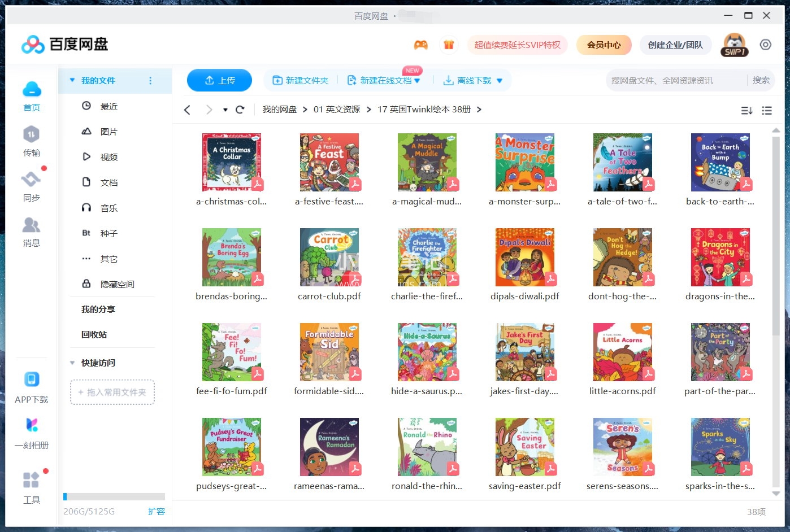Open 会员中心 member center
The height and width of the screenshot is (532, 790).
coord(604,44)
